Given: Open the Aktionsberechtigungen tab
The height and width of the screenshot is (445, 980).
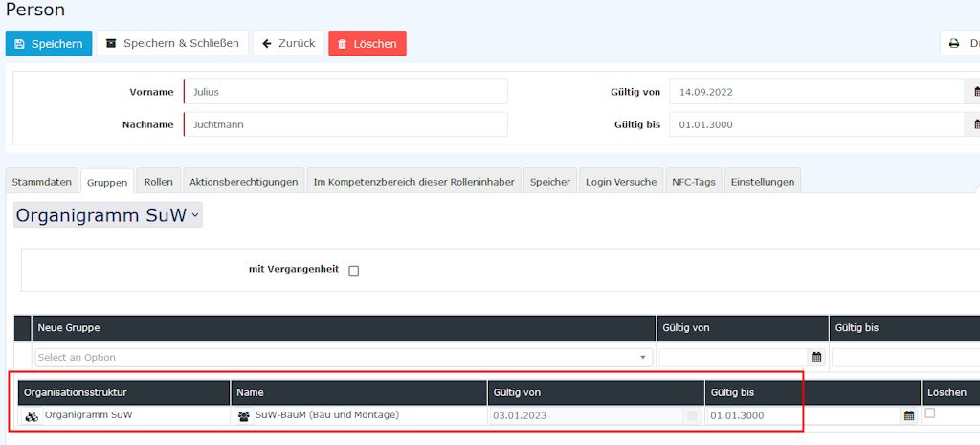Looking at the screenshot, I should coord(243,182).
